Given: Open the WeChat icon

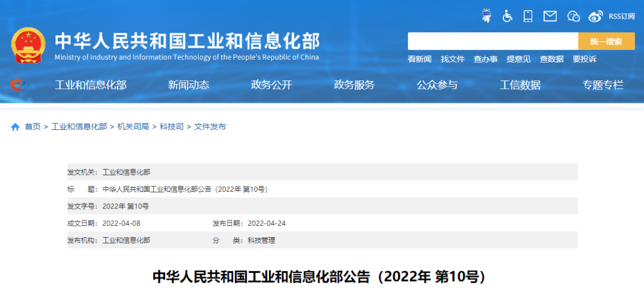Looking at the screenshot, I should pyautogui.click(x=573, y=16).
